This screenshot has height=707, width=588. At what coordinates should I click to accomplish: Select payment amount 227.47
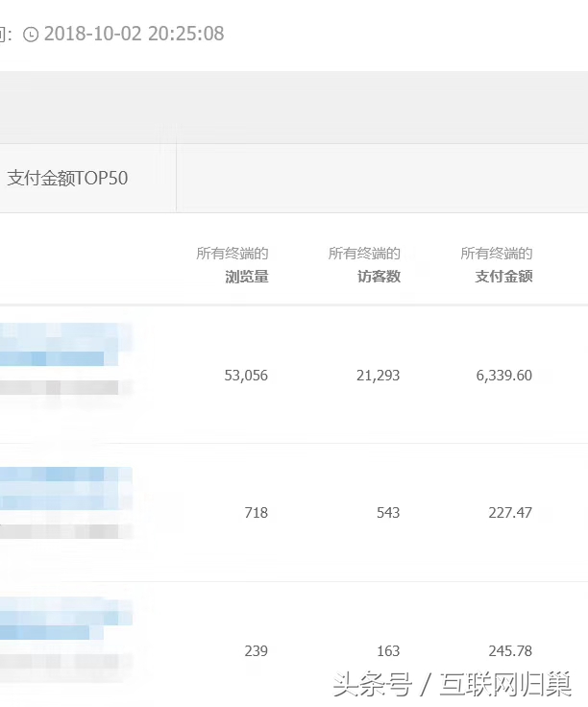pos(510,513)
